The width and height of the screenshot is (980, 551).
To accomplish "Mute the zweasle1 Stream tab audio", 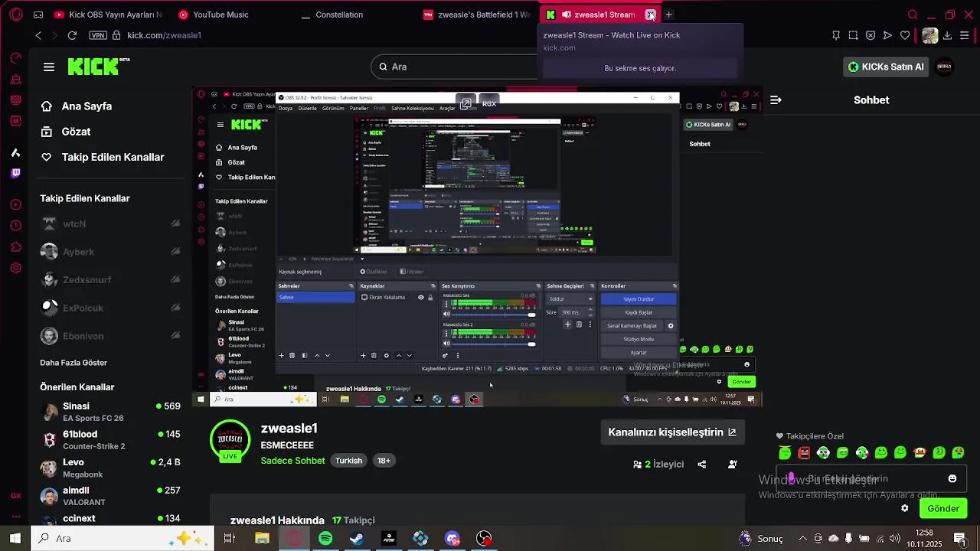I will point(567,15).
